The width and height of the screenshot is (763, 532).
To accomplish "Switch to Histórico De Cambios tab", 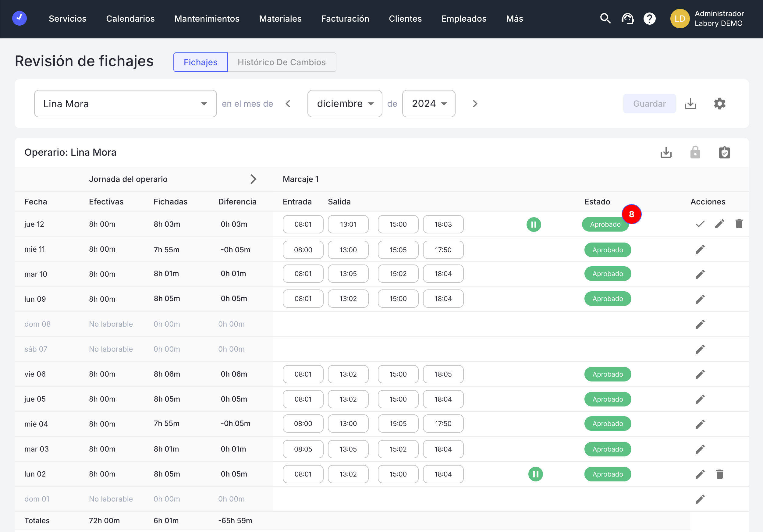I will click(x=282, y=62).
